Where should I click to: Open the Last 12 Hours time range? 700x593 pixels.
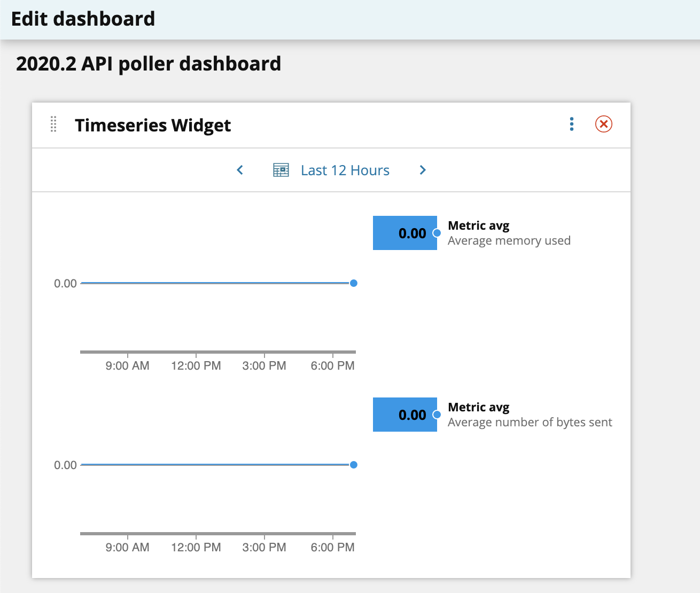pos(345,170)
